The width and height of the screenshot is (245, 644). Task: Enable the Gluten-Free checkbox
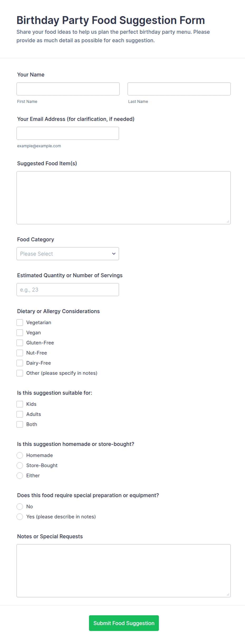pyautogui.click(x=20, y=343)
